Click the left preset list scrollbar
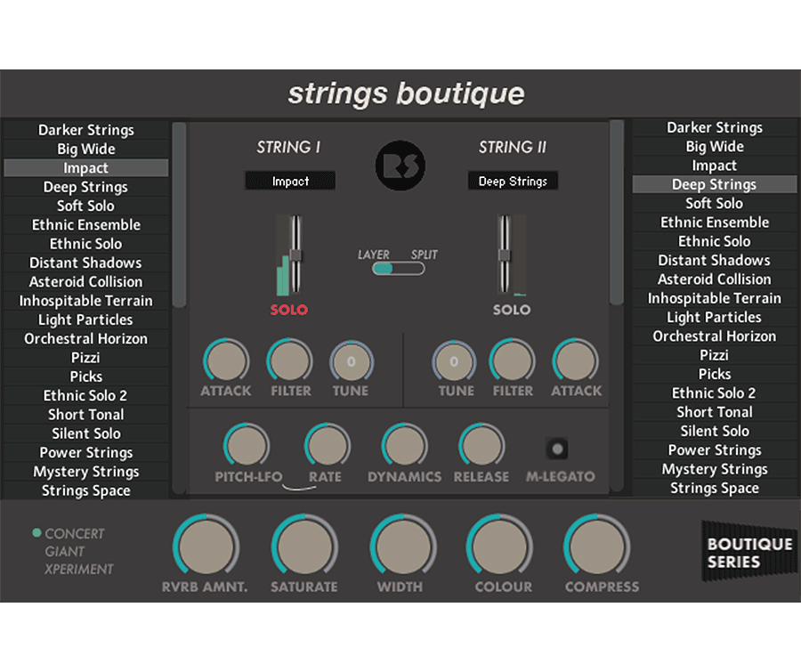Viewport: 801px width, 672px height. click(179, 215)
